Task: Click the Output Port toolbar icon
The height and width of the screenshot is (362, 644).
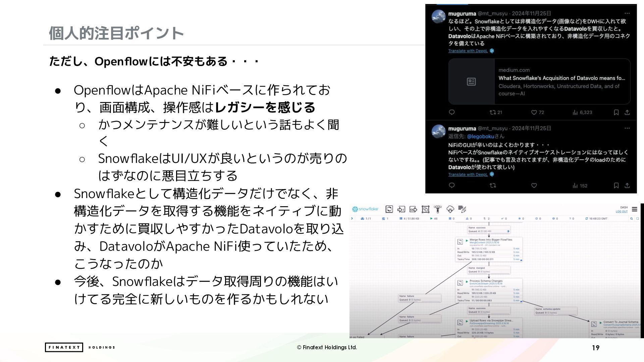Action: point(413,209)
